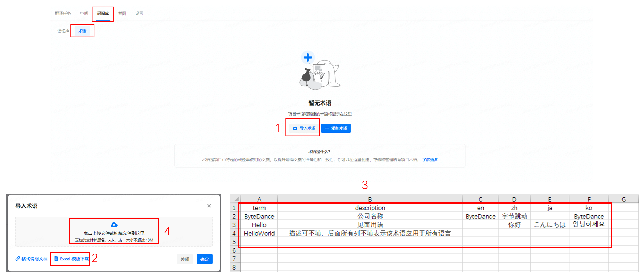Switch to the 记忆库 sub-tab
Screen dimensions: 644x279
(63, 31)
